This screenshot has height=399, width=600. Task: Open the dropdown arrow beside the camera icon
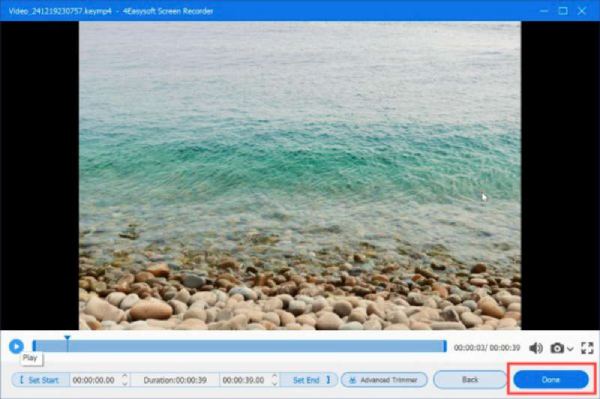[570, 349]
